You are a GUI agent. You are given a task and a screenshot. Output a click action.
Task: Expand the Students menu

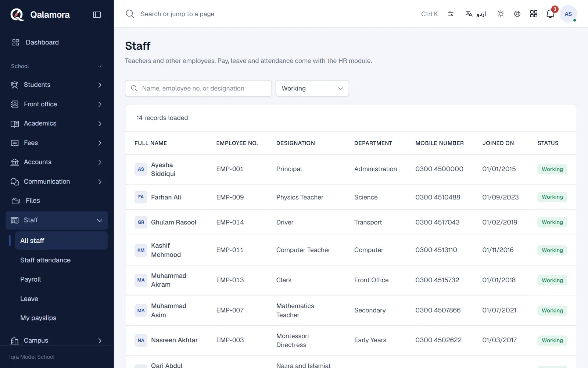tap(57, 85)
